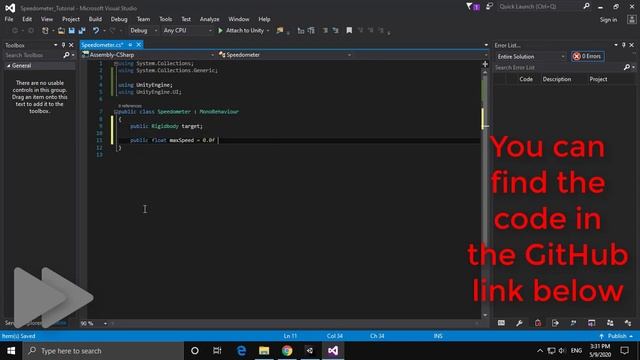Image resolution: width=640 pixels, height=360 pixels.
Task: Close the Toolbox panel
Action: click(71, 45)
